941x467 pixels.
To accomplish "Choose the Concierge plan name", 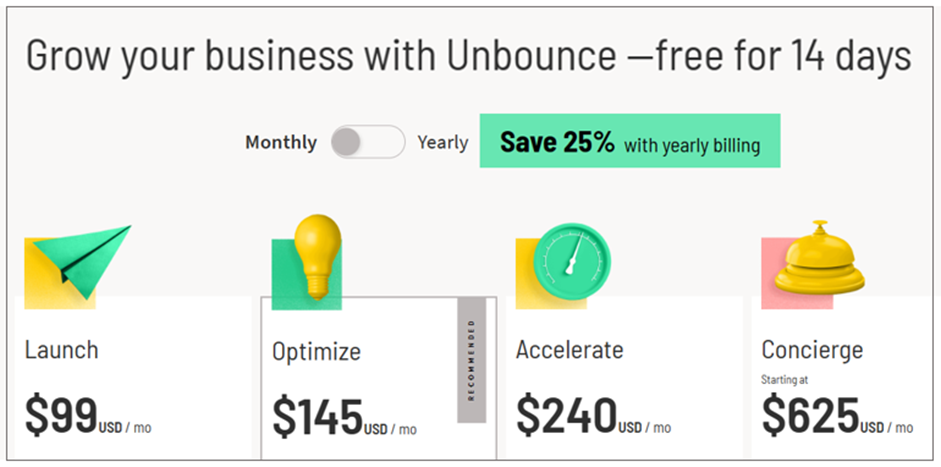I will (x=812, y=350).
